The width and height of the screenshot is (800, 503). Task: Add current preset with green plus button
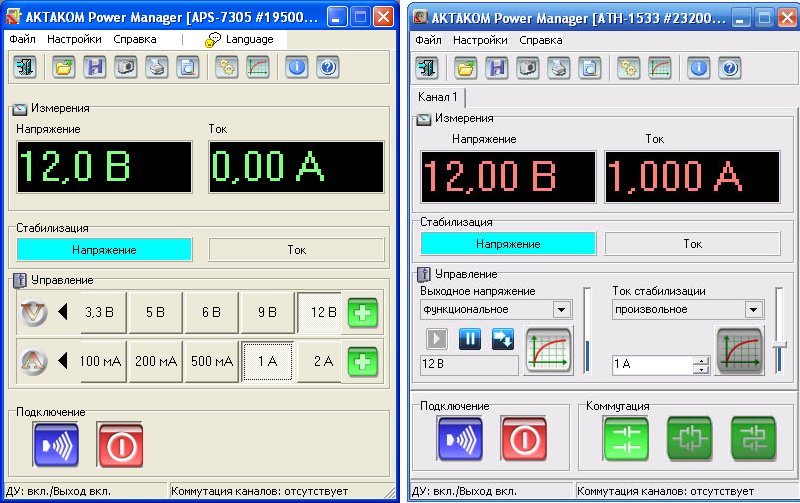tap(363, 362)
